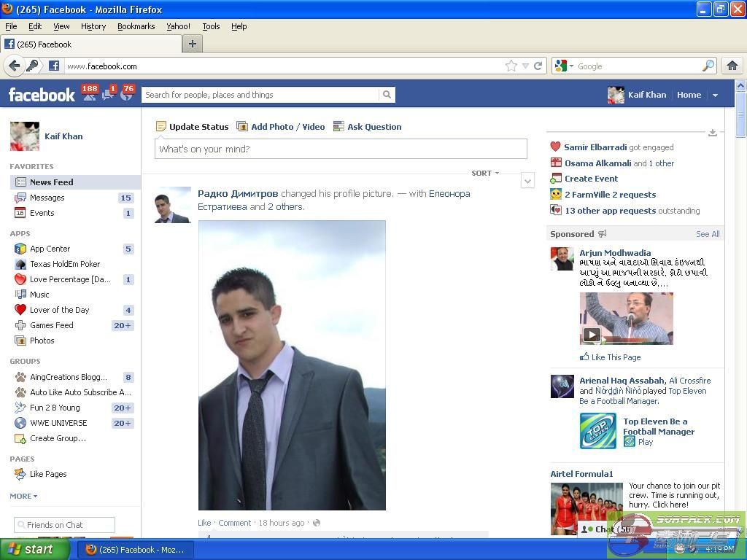This screenshot has width=747, height=560.
Task: Click the browser back arrow button
Action: [14, 66]
